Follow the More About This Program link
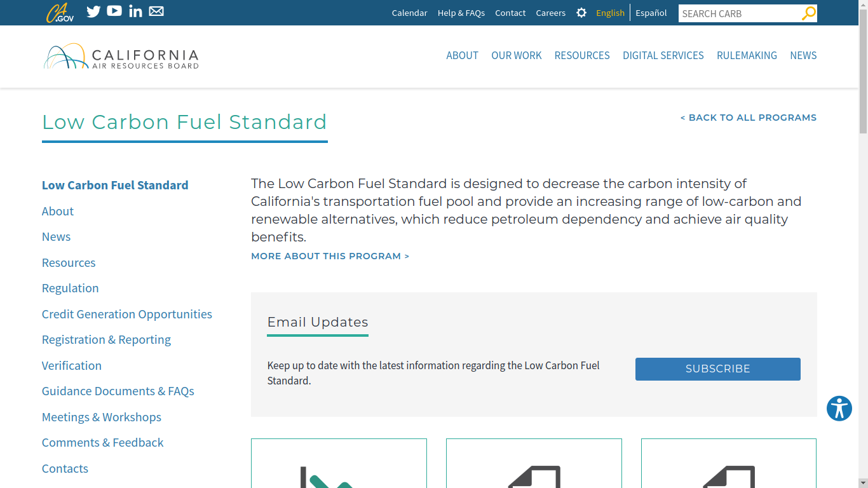Screen dimensions: 868x488 click(330, 256)
